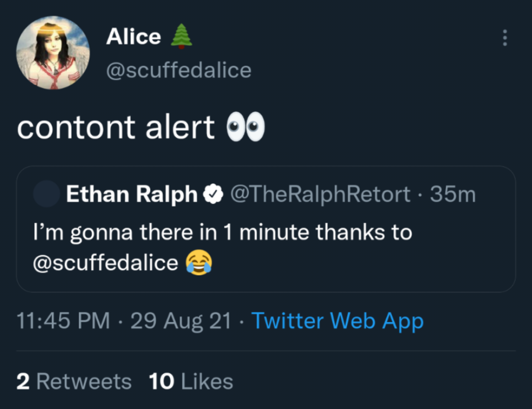Open the Alice display name
Screen dimensions: 532x409
[x=134, y=37]
